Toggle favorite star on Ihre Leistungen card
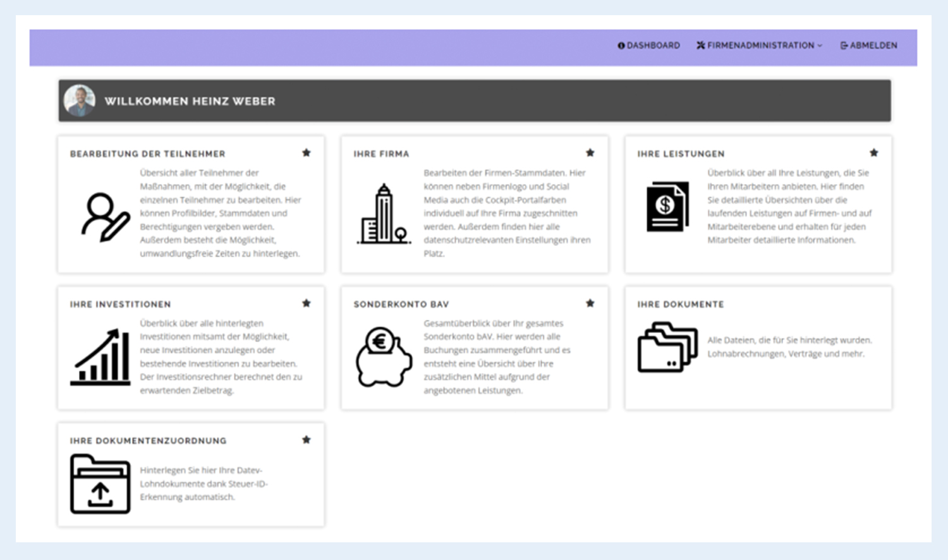The width and height of the screenshot is (948, 560). pyautogui.click(x=874, y=153)
